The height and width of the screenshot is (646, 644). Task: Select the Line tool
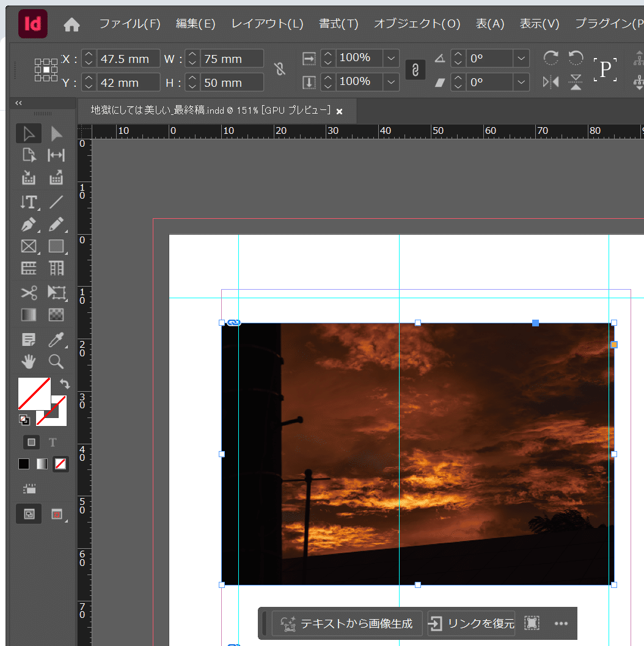click(56, 202)
